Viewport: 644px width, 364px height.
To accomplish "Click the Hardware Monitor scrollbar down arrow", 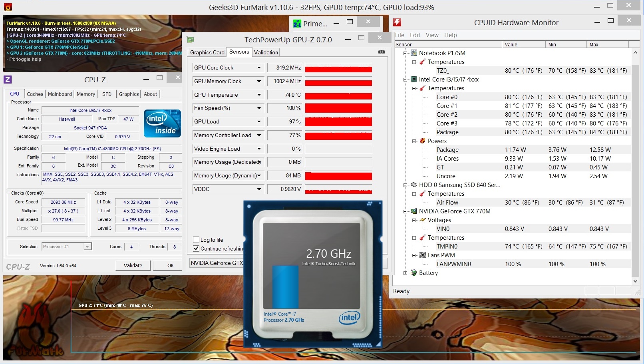I will coord(635,281).
